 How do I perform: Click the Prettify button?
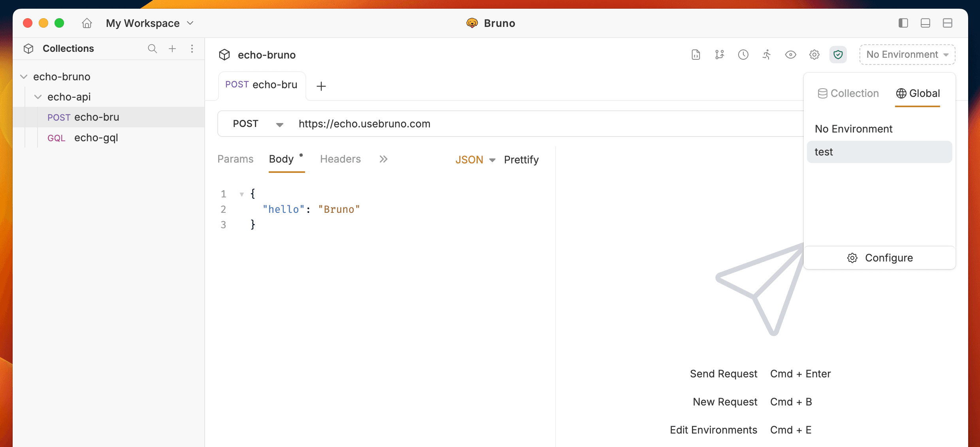click(521, 160)
